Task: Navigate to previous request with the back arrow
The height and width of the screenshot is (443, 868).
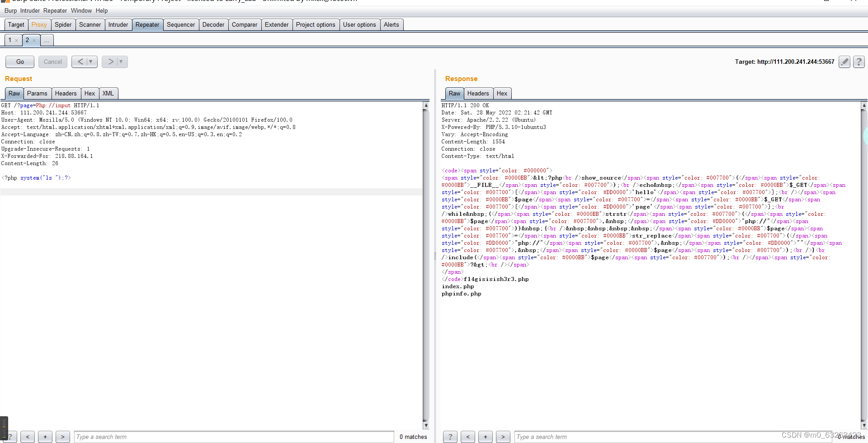Action: click(80, 62)
